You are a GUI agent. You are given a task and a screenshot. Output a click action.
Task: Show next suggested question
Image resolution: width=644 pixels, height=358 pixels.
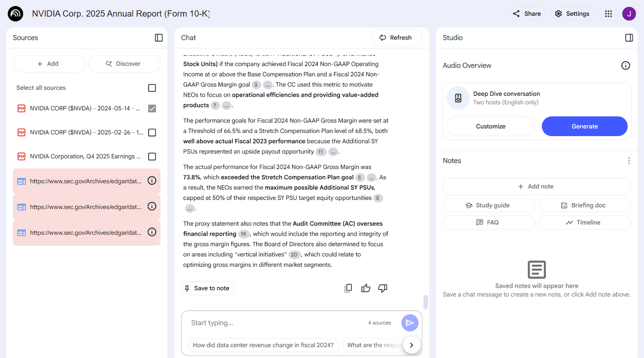[x=411, y=345]
